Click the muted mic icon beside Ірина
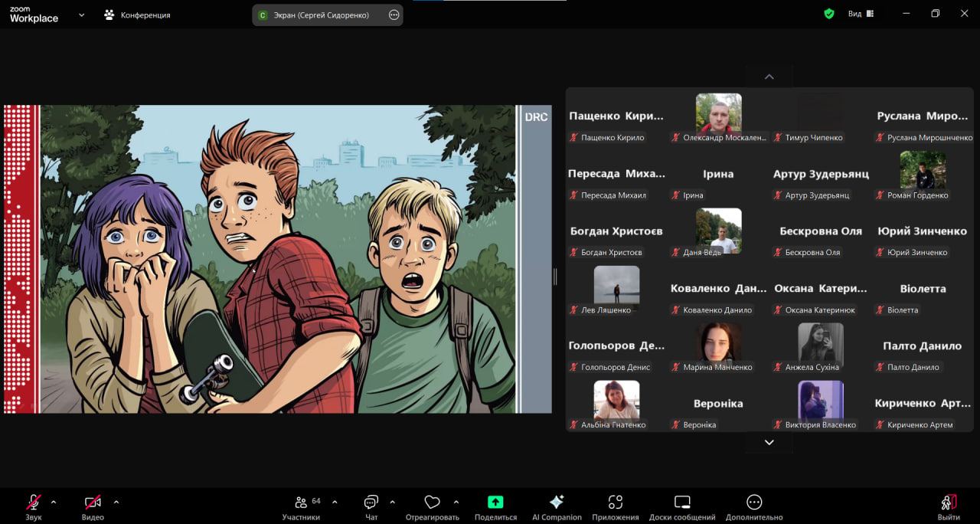Viewport: 980px width, 524px height. click(676, 195)
